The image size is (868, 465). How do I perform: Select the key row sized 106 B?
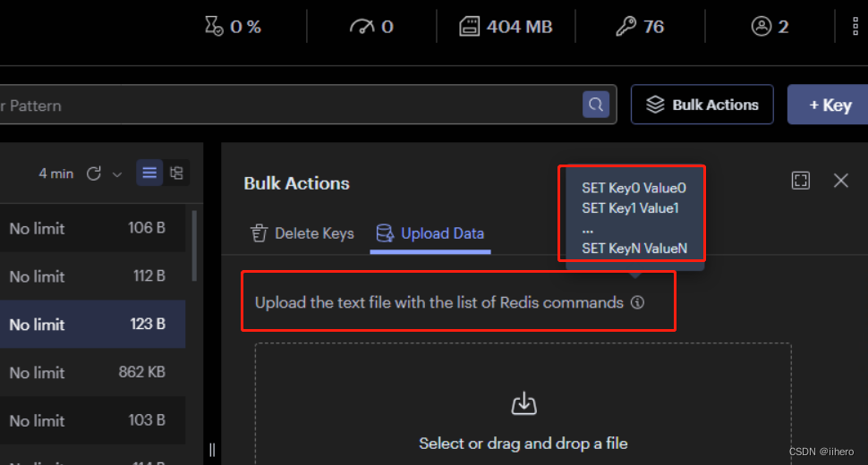[92, 228]
